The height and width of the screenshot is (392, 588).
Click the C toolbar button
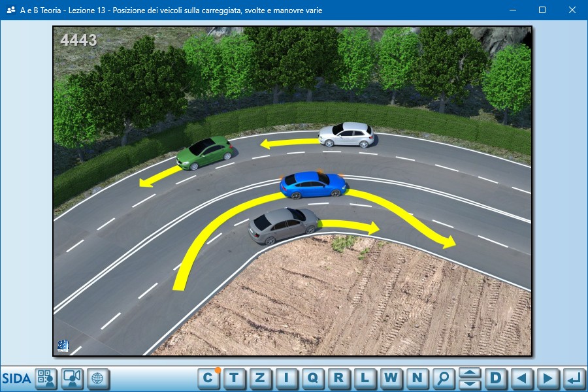coord(208,378)
